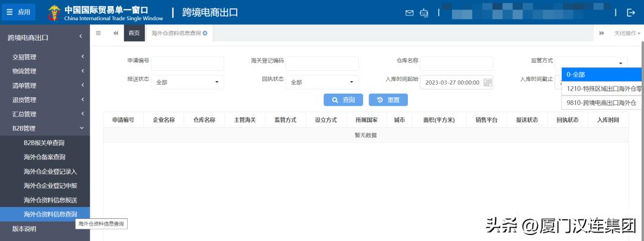Select 海外仓资料信息查询 in the sidebar

(x=45, y=214)
